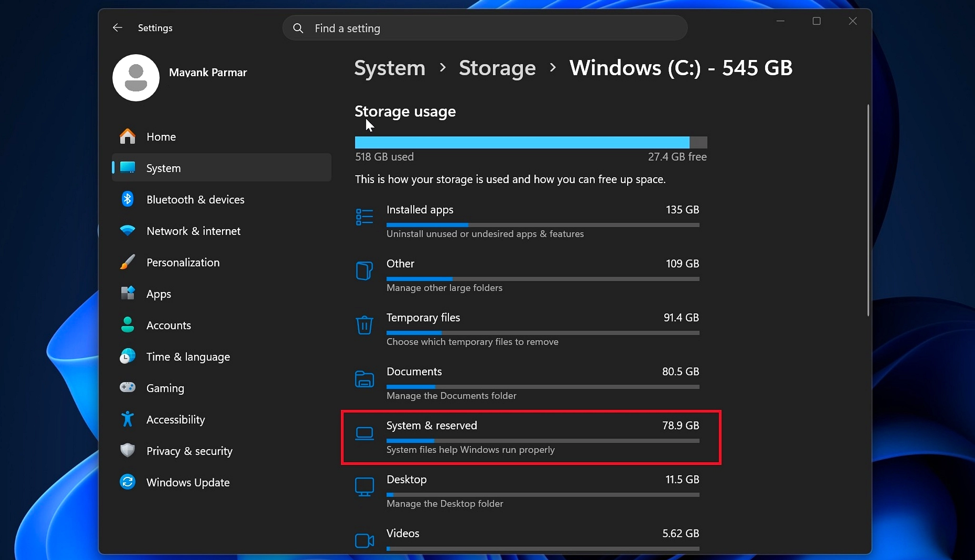Open Bluetooth & devices settings
The height and width of the screenshot is (560, 975).
coord(221,200)
